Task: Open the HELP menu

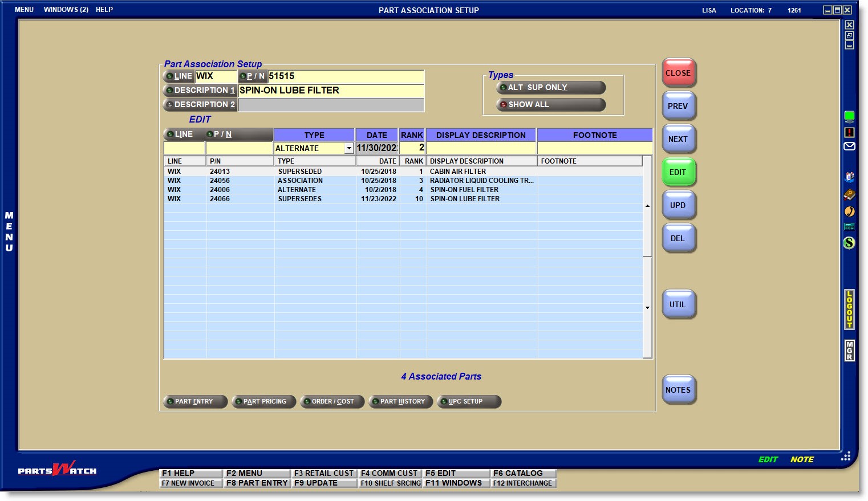Action: (104, 10)
